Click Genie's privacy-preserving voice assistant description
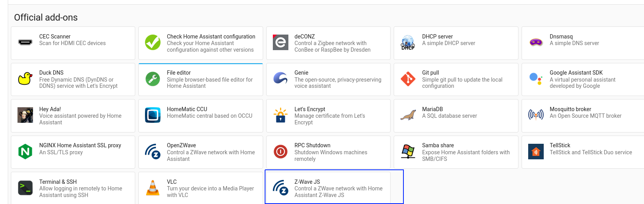The height and width of the screenshot is (204, 644). (x=338, y=83)
